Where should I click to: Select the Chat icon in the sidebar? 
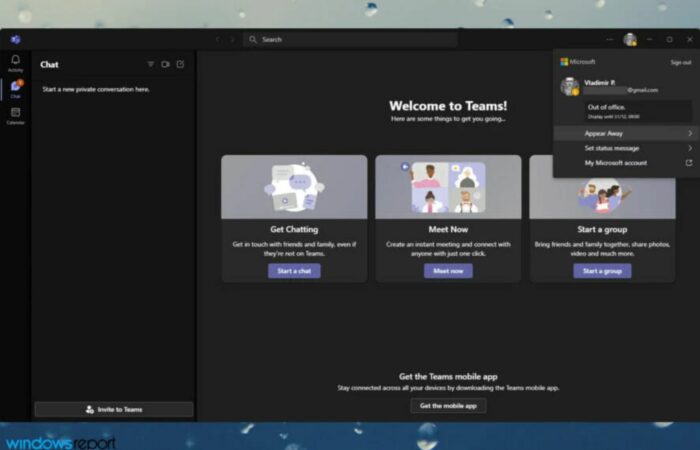pos(16,88)
